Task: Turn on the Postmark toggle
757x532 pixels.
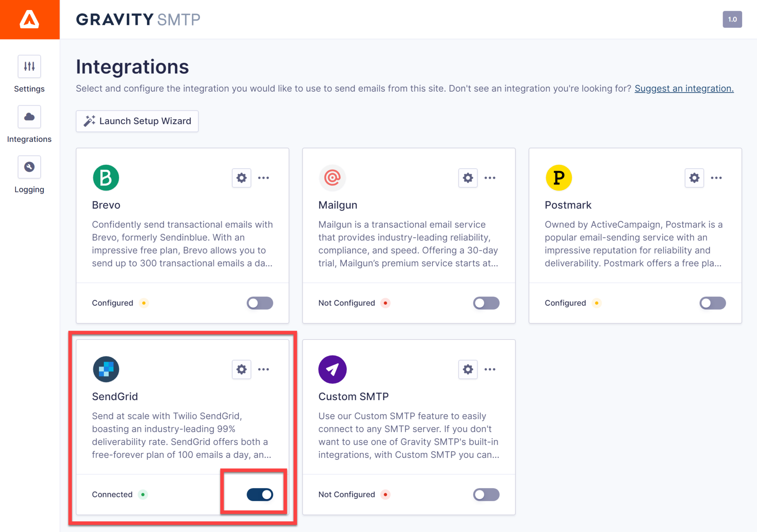Action: point(712,303)
